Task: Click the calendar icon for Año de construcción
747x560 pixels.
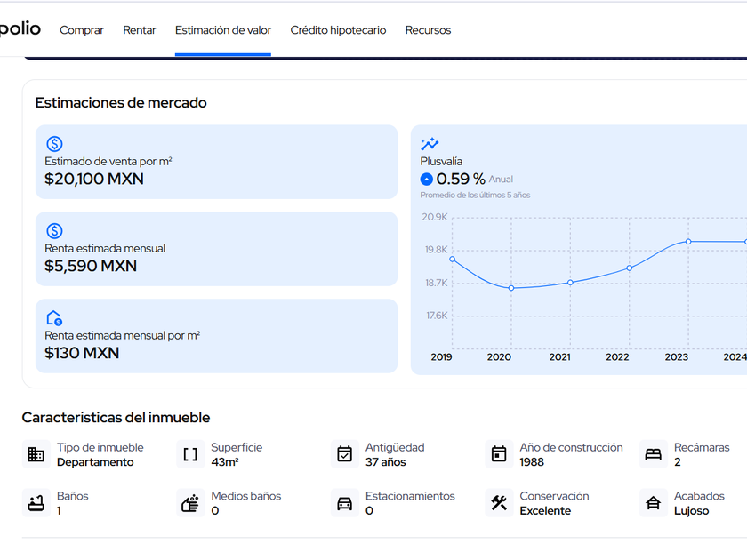Action: tap(499, 454)
